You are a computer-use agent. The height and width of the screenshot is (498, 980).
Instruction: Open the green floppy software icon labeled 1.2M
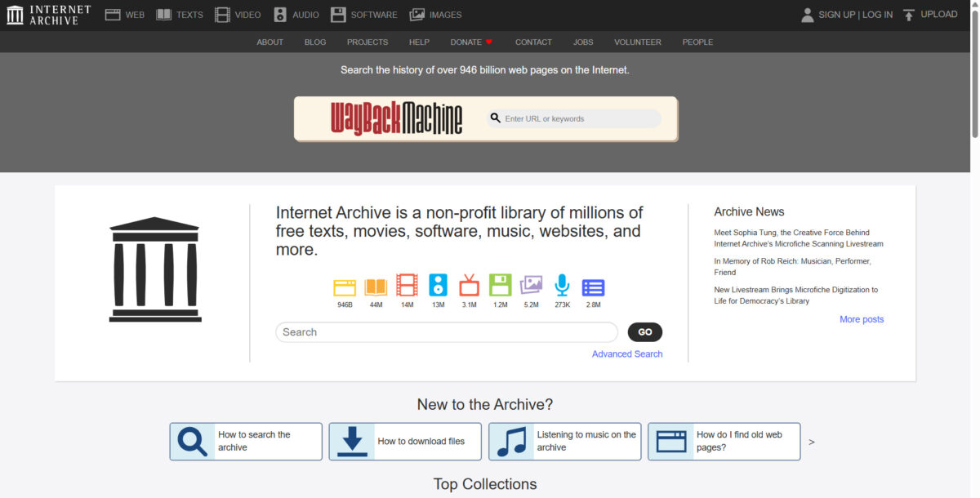pyautogui.click(x=500, y=285)
